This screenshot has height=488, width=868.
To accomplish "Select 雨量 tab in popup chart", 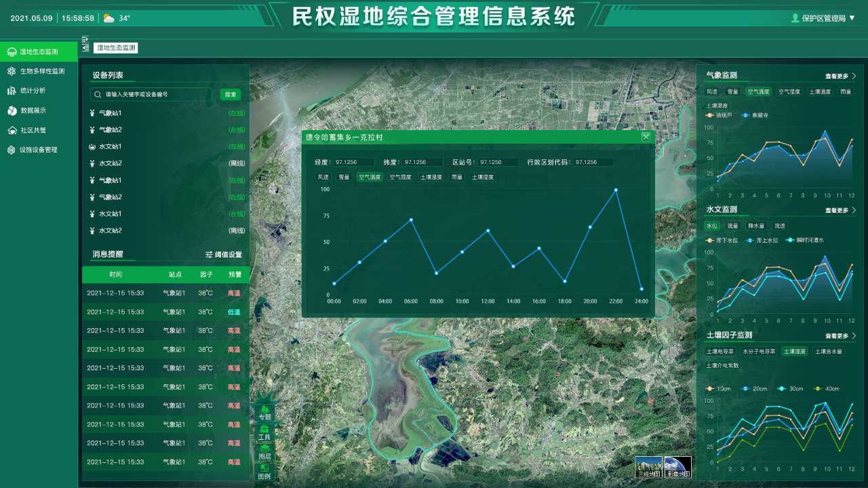I will pyautogui.click(x=458, y=177).
